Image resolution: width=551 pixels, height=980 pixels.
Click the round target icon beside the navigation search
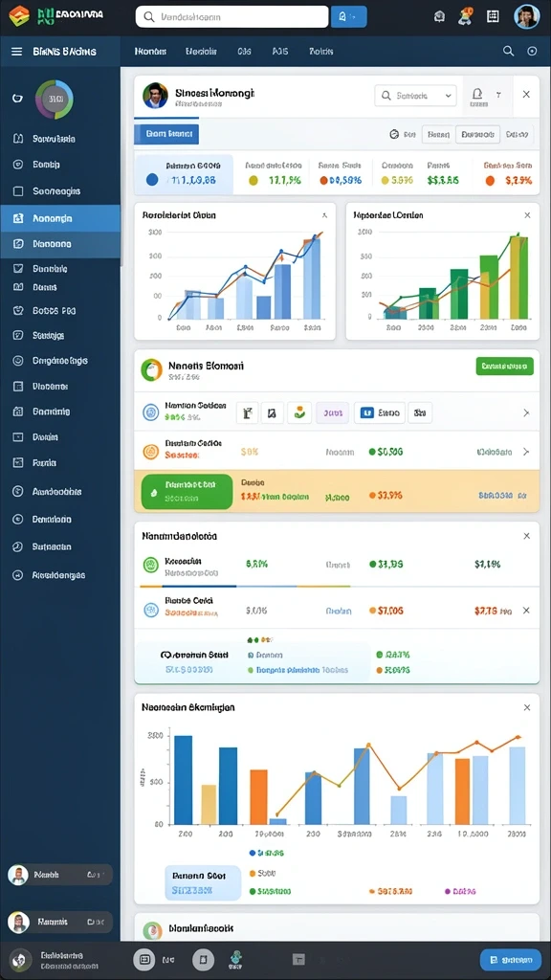(532, 52)
